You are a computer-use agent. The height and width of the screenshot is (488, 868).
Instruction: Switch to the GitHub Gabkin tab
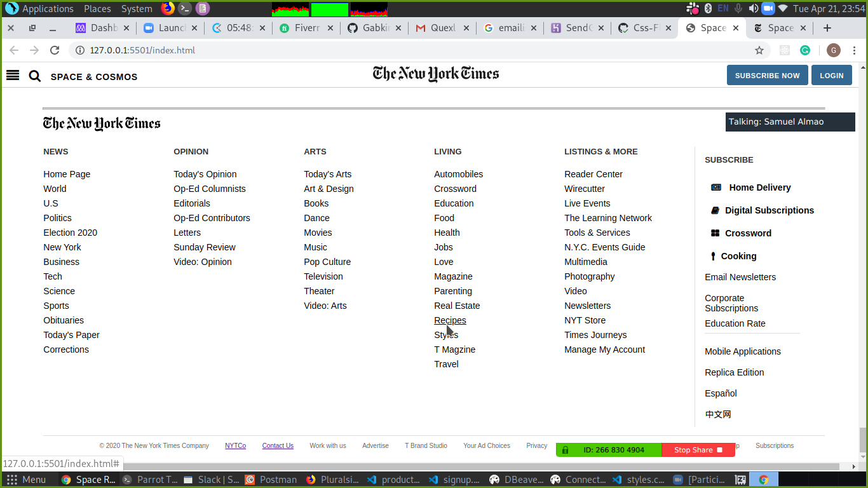point(375,28)
